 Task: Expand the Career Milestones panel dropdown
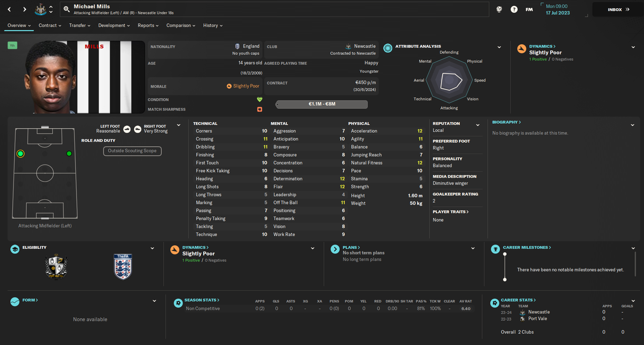tap(633, 248)
